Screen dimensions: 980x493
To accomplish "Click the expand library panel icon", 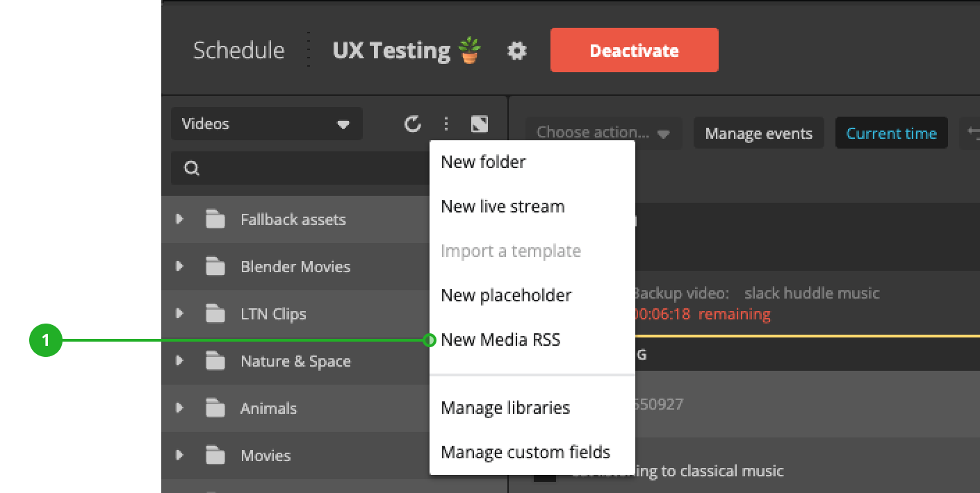I will [480, 124].
